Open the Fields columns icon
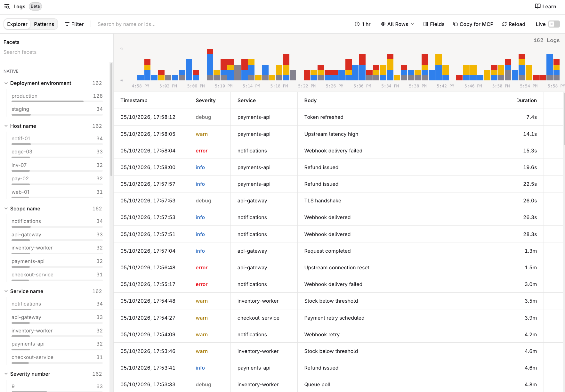 426,24
